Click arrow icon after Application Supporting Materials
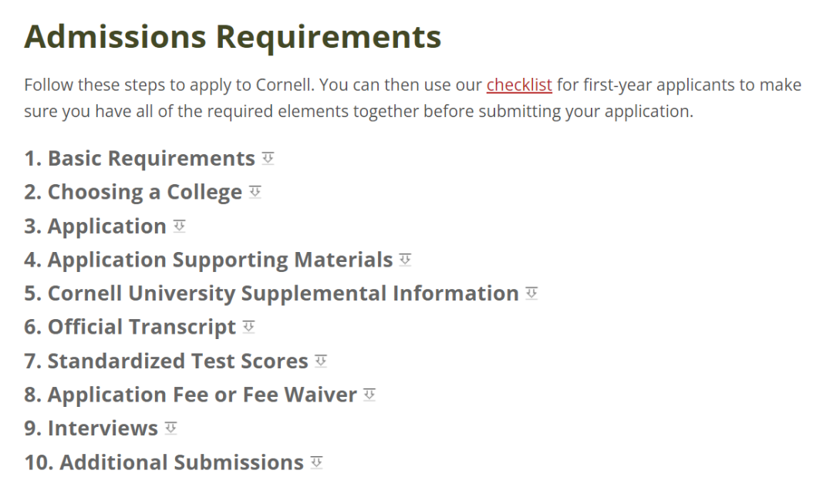 pos(406,260)
